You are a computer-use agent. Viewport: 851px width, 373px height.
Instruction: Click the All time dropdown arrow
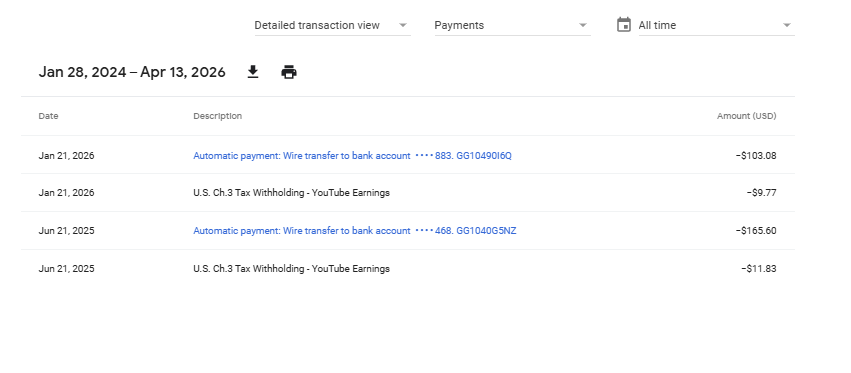click(x=787, y=26)
